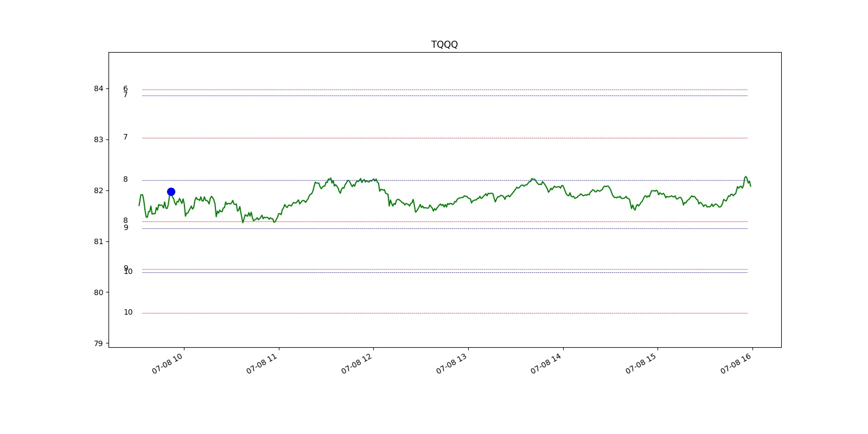Click the y-axis tick label 80
The image size is (868, 434).
click(98, 292)
